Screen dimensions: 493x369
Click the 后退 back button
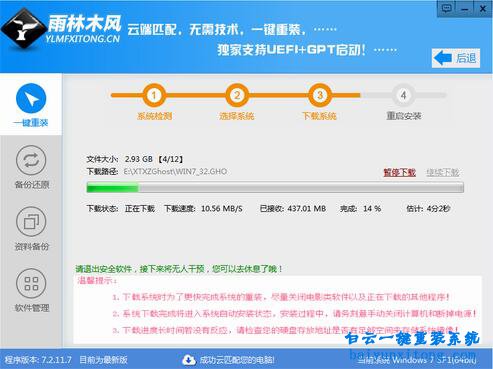(456, 58)
